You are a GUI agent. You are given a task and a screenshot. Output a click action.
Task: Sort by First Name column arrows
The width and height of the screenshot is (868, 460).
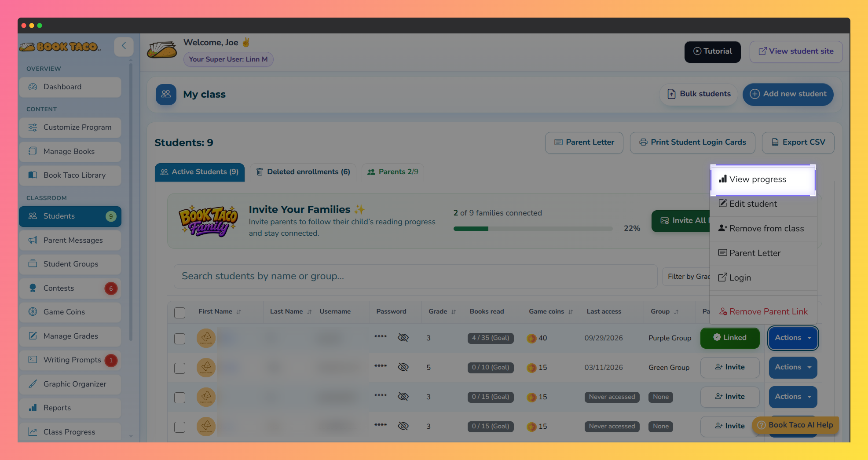tap(239, 312)
